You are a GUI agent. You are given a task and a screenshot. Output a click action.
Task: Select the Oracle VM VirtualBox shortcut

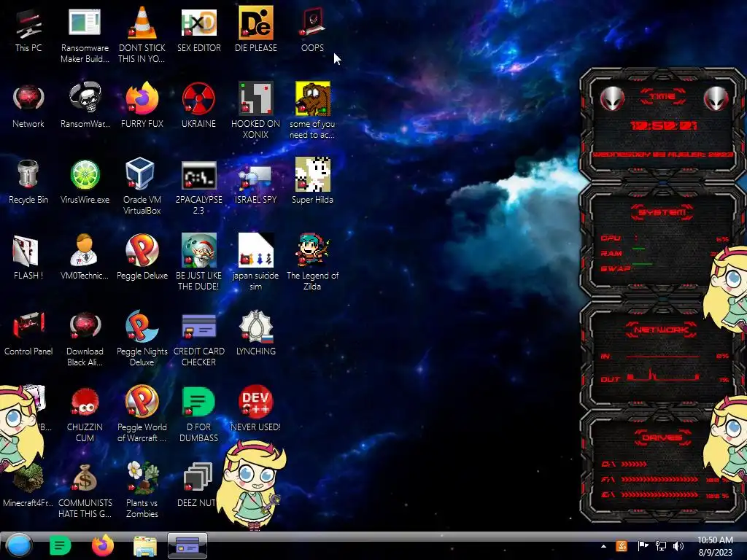click(x=140, y=174)
